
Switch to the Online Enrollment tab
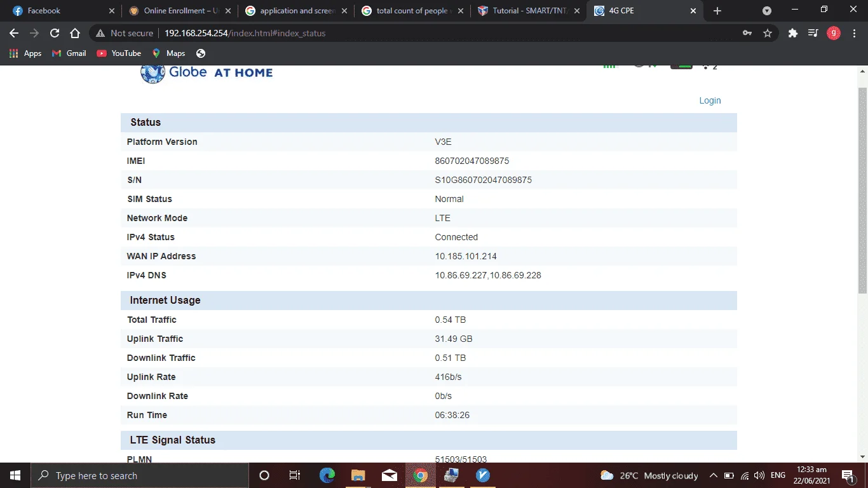point(179,11)
